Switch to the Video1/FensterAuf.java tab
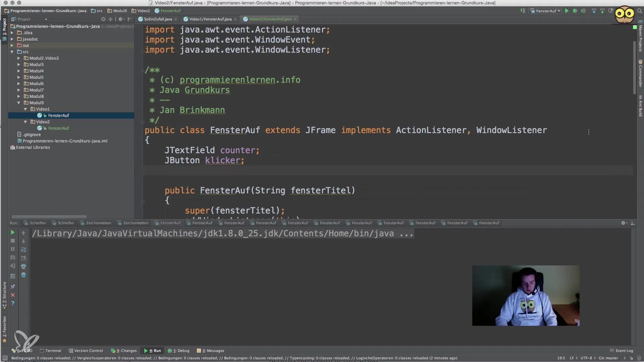Viewport: 644px width, 362px height. pos(210,19)
